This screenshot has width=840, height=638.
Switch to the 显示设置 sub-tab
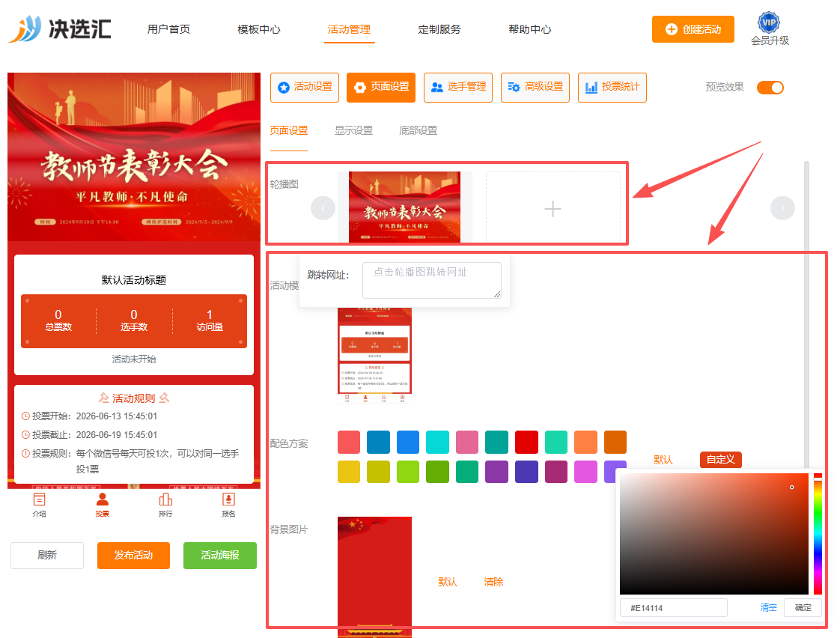pyautogui.click(x=353, y=131)
